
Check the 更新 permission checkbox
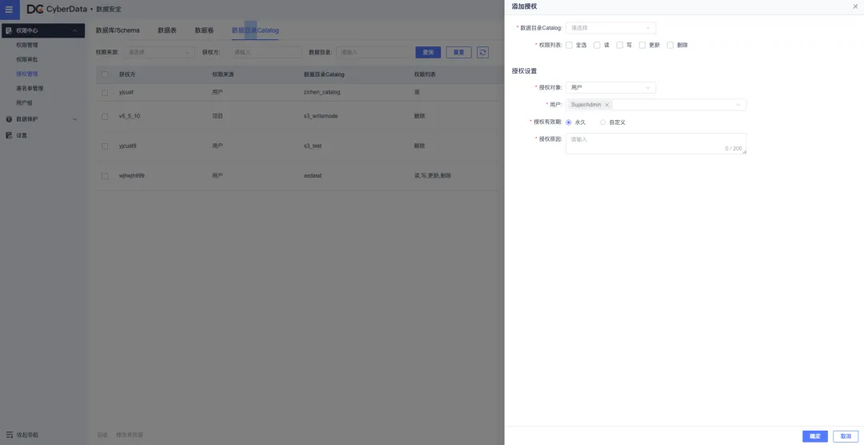[x=642, y=45]
